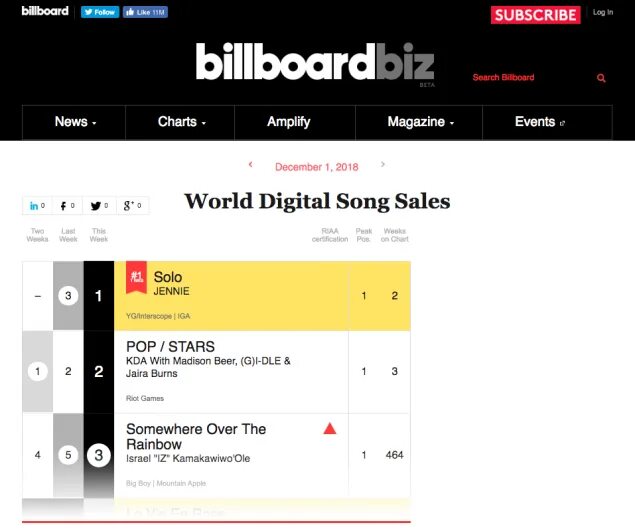The width and height of the screenshot is (635, 531).
Task: Click the SUBSCRIBE button
Action: 535,14
